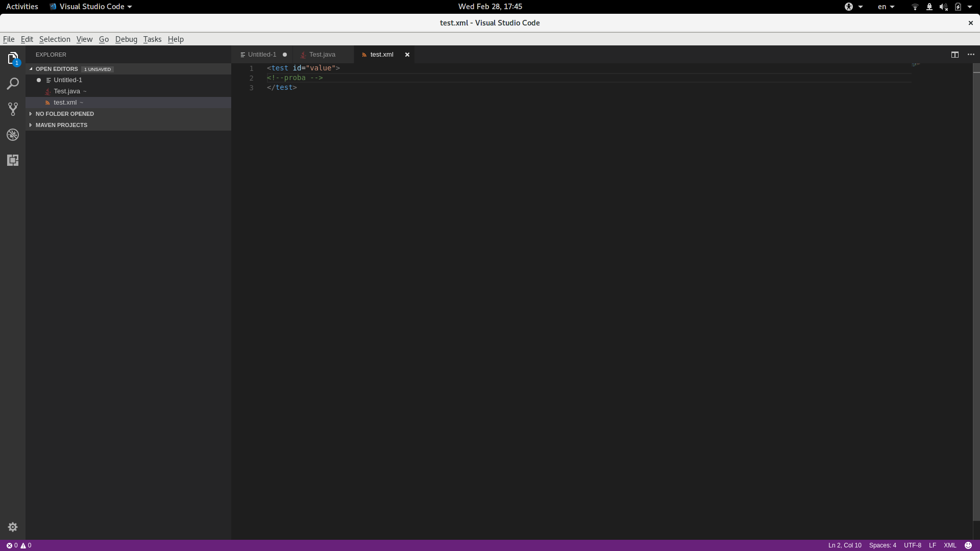Open the Visual Studio Code app menu

pyautogui.click(x=91, y=7)
